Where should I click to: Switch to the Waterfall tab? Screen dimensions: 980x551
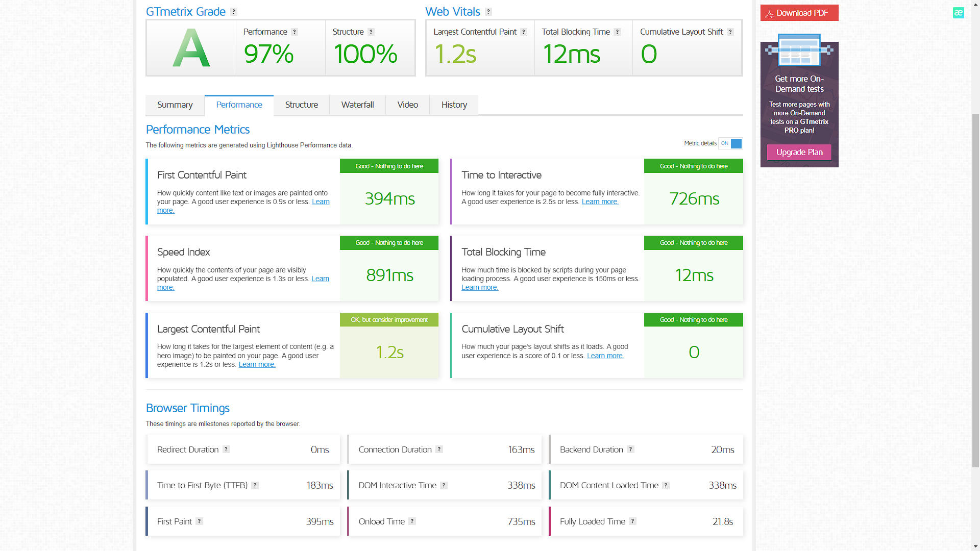point(357,105)
